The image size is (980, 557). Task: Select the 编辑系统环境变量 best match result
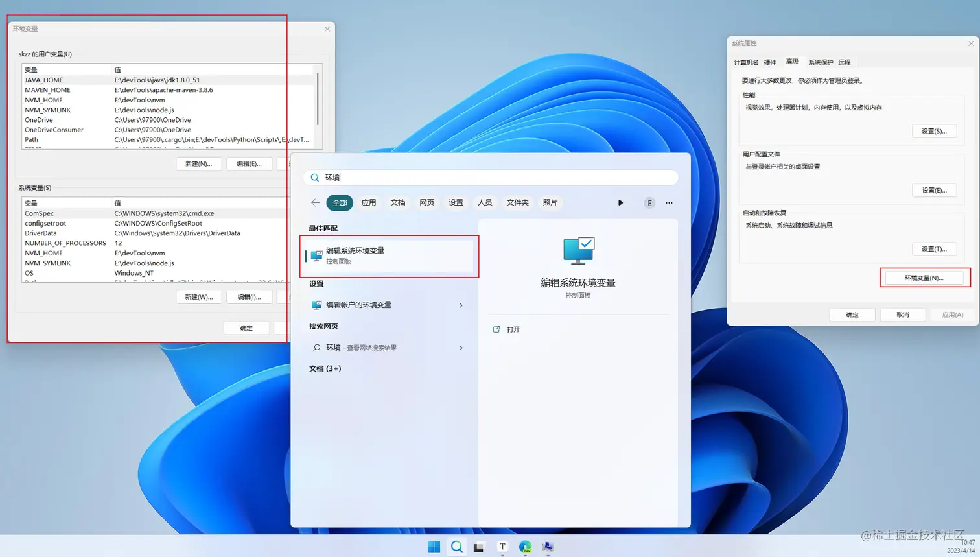click(389, 255)
